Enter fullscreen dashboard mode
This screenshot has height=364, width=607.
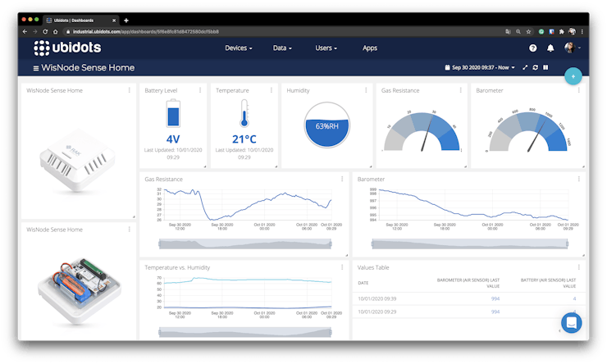click(525, 67)
